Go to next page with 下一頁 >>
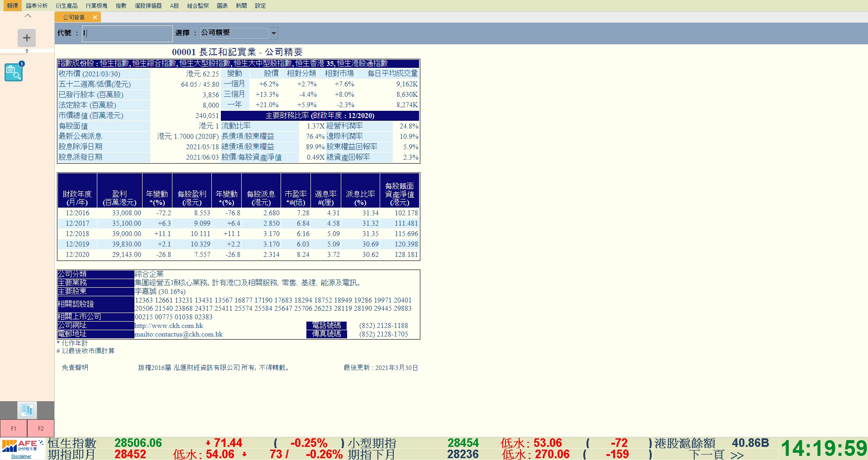Image resolution: width=868 pixels, height=460 pixels. coord(716,455)
